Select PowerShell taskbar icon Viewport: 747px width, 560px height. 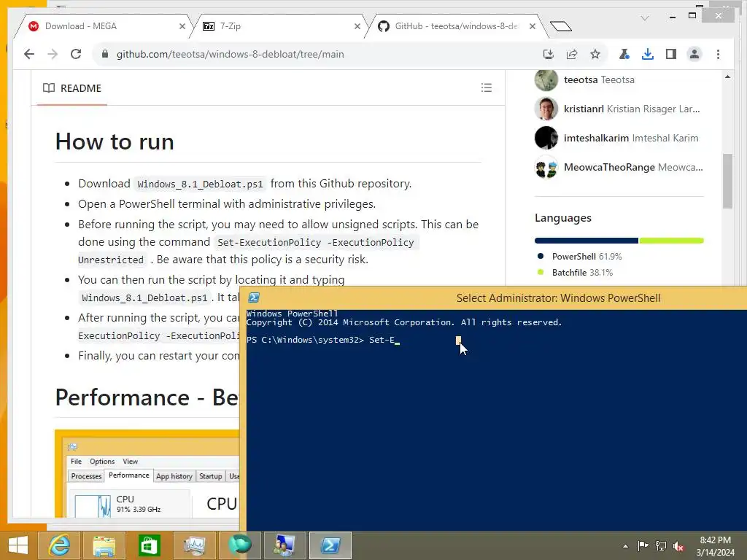330,545
